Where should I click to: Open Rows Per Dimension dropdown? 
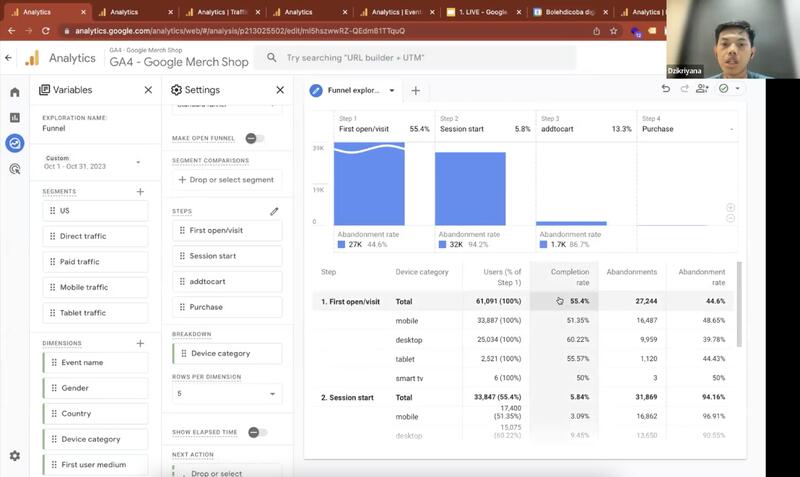[x=227, y=394]
